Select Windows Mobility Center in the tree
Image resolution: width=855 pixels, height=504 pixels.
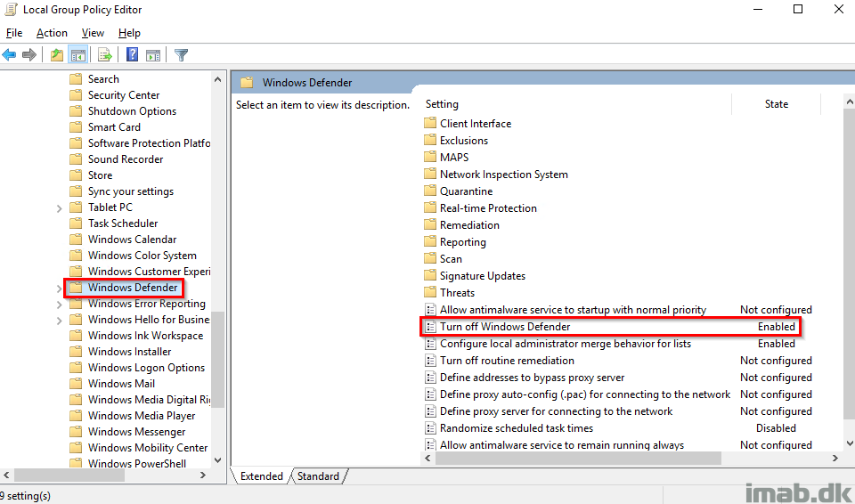point(148,448)
